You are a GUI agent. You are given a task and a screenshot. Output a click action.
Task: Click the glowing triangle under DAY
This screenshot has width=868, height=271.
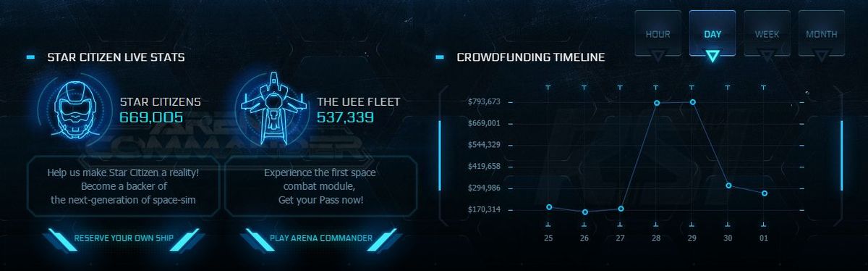[712, 56]
